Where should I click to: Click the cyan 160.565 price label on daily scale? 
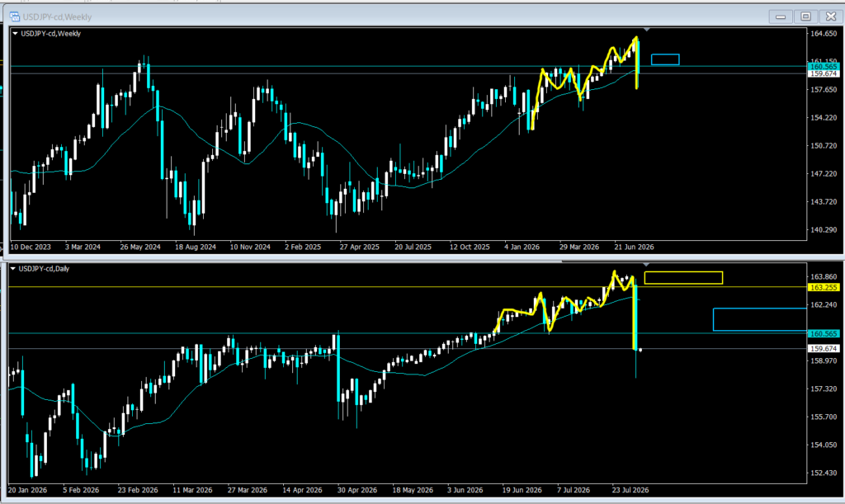(824, 334)
